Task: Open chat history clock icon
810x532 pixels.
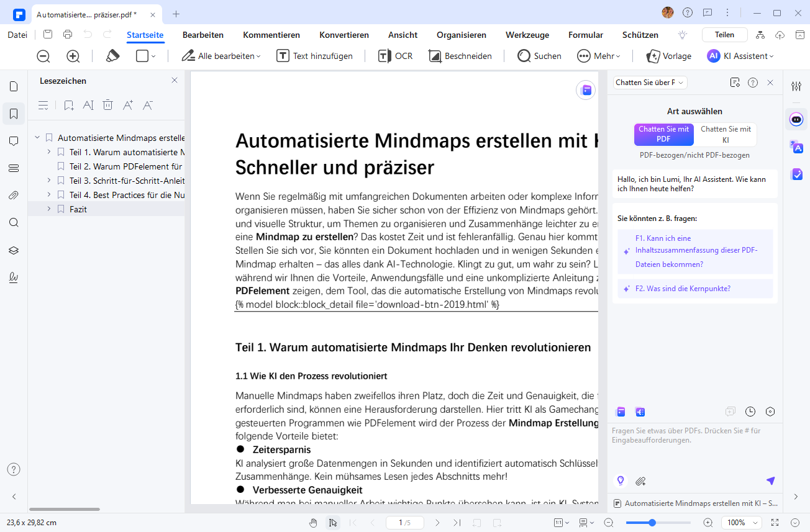Action: coord(750,412)
